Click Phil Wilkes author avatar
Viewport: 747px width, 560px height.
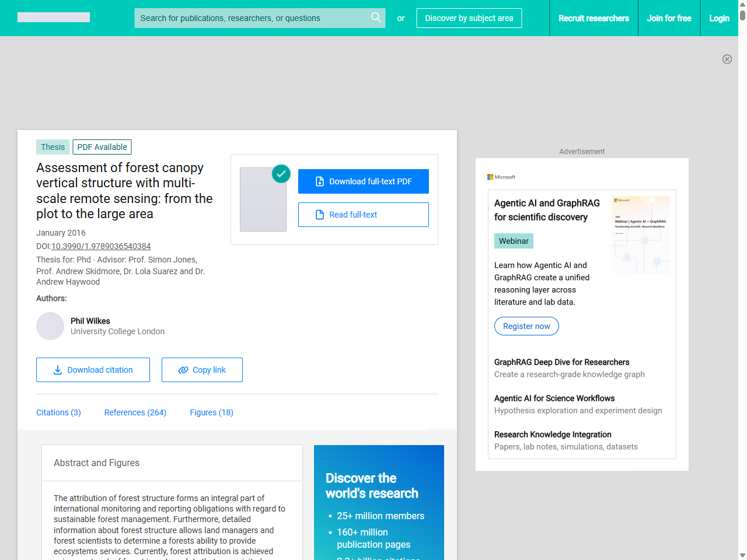(50, 326)
